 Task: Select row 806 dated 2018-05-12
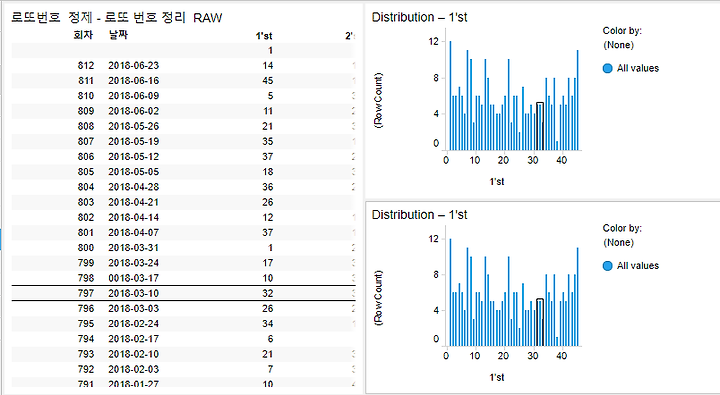(183, 157)
